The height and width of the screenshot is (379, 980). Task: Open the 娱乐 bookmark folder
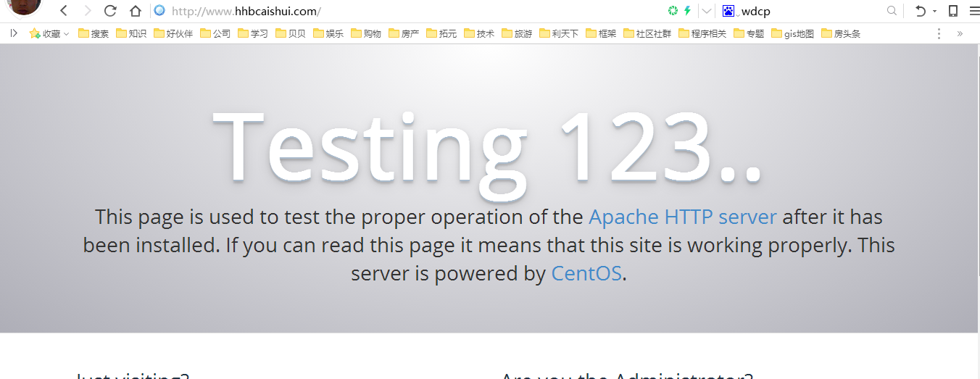coord(328,33)
